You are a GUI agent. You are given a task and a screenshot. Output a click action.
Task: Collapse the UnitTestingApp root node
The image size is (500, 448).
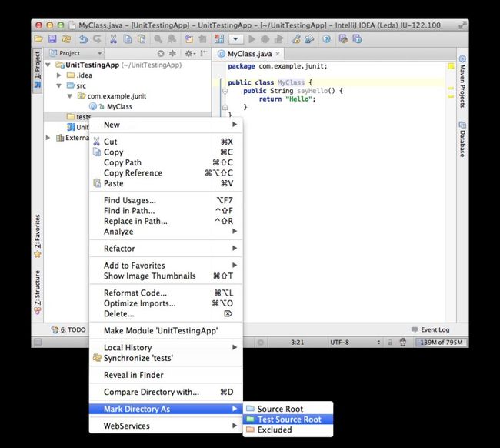(x=48, y=65)
